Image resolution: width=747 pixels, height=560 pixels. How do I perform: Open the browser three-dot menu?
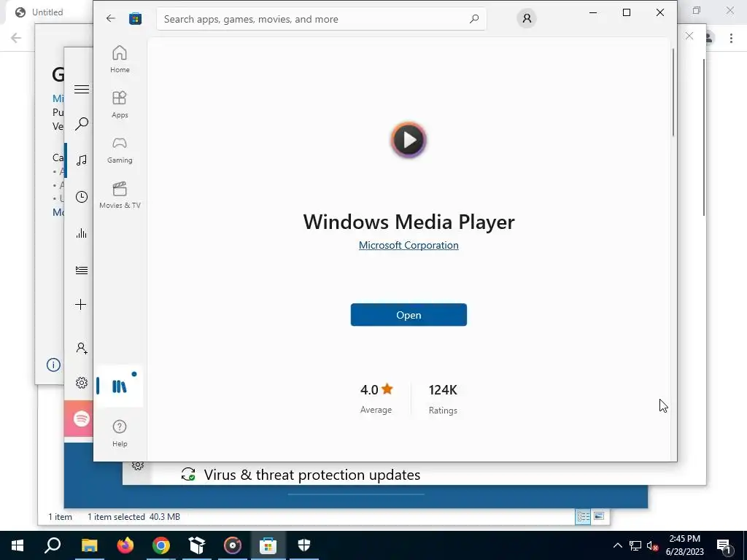tap(731, 38)
